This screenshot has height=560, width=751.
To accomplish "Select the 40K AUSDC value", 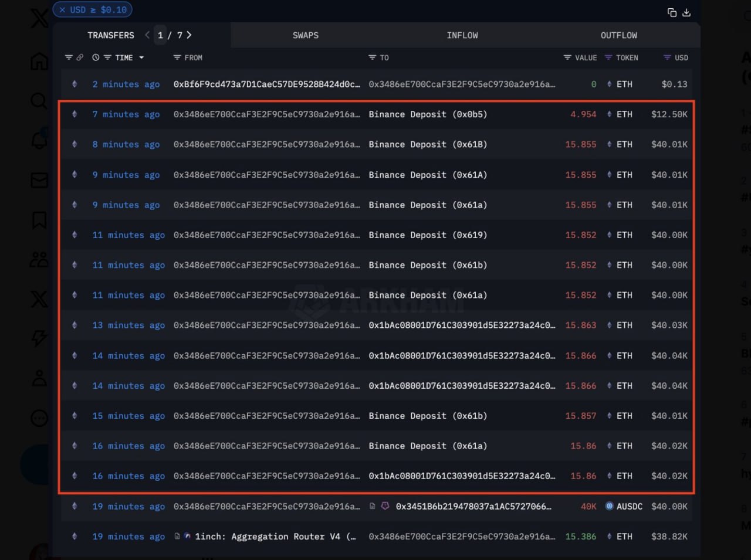I will click(588, 507).
